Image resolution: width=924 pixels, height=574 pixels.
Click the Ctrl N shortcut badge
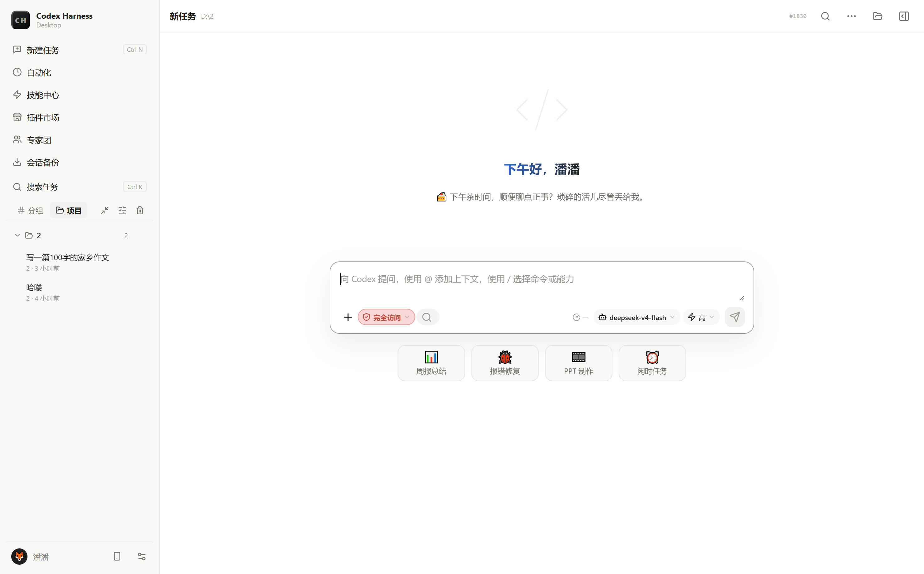135,50
